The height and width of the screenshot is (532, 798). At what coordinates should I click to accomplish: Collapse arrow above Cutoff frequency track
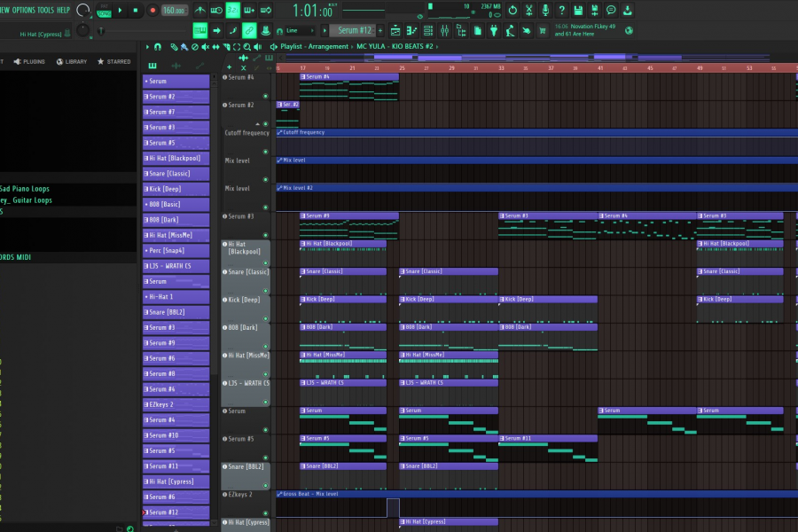pyautogui.click(x=257, y=124)
